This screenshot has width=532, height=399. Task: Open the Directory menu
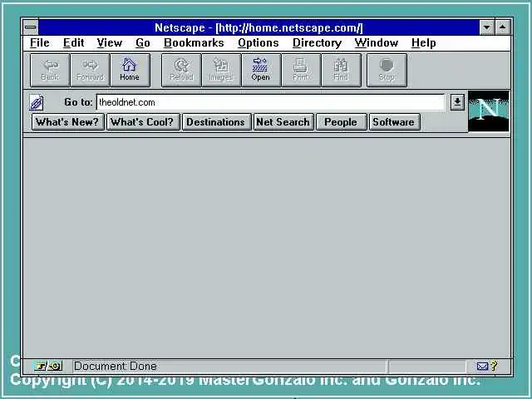pos(317,42)
